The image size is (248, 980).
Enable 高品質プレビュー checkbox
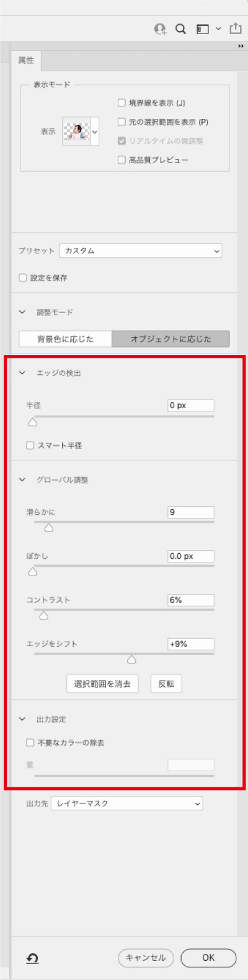[122, 160]
